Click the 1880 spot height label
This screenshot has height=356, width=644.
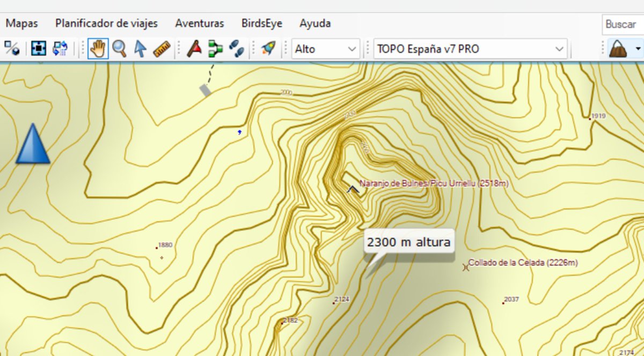[x=165, y=245]
